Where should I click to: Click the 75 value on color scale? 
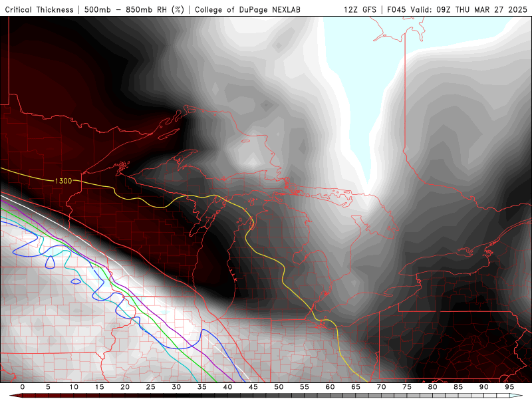pos(407,387)
